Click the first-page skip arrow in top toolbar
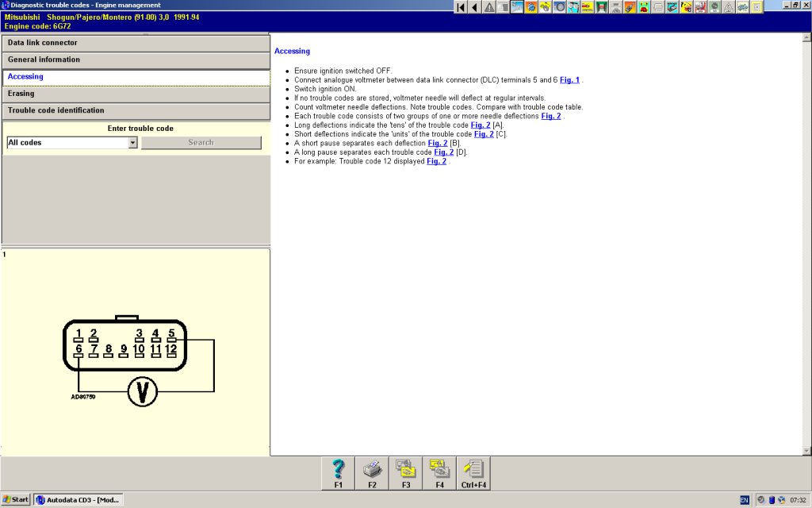 coord(462,7)
